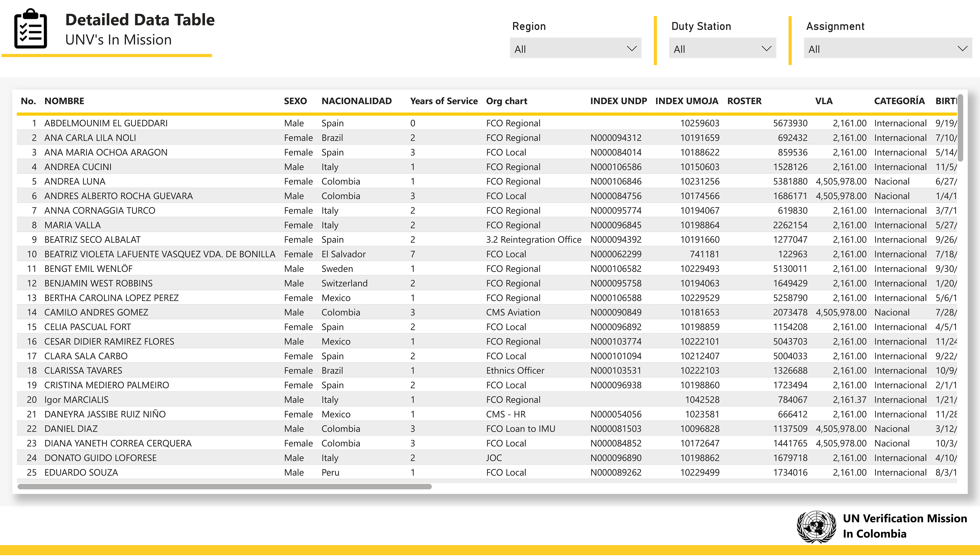Click the SEXO column header
980x559 pixels.
(295, 101)
